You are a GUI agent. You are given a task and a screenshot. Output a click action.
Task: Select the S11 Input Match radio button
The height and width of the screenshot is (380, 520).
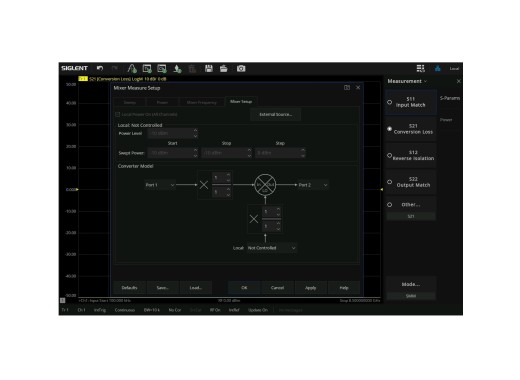389,102
